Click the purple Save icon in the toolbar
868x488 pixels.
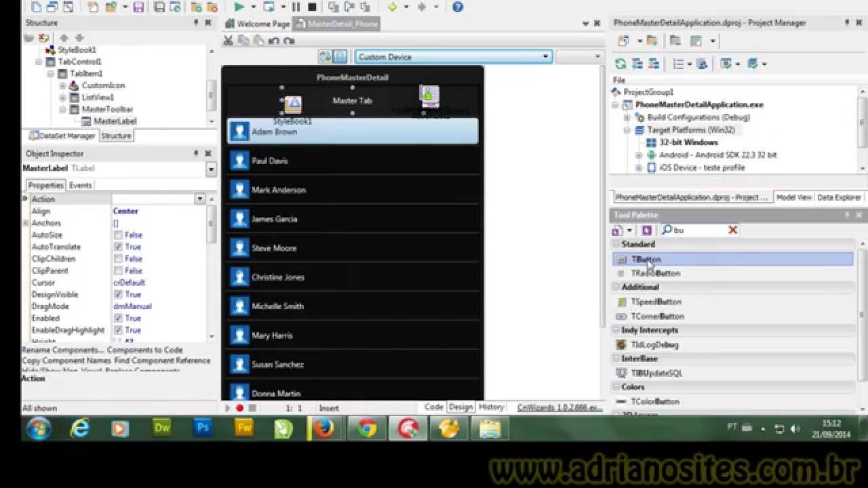(x=138, y=7)
